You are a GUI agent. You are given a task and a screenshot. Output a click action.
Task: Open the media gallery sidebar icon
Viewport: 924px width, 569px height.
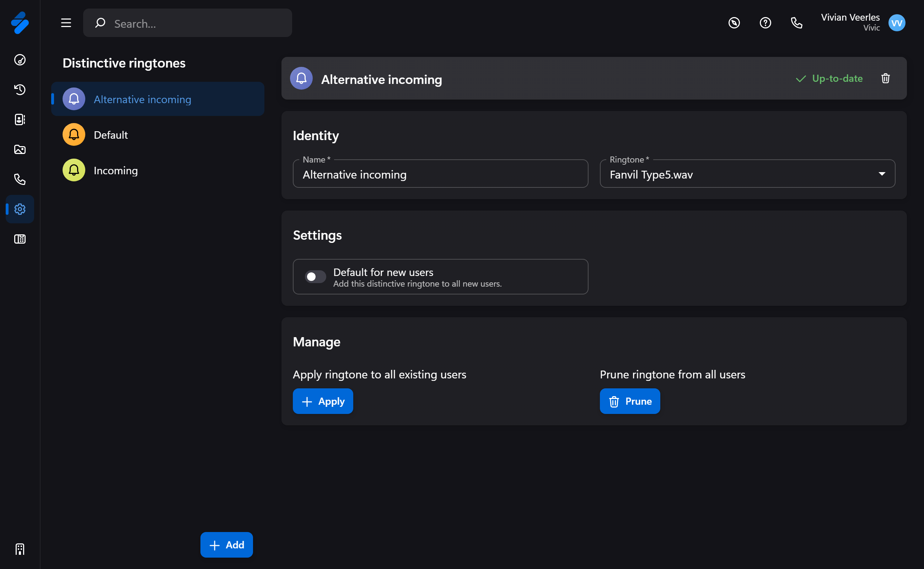[x=20, y=149]
